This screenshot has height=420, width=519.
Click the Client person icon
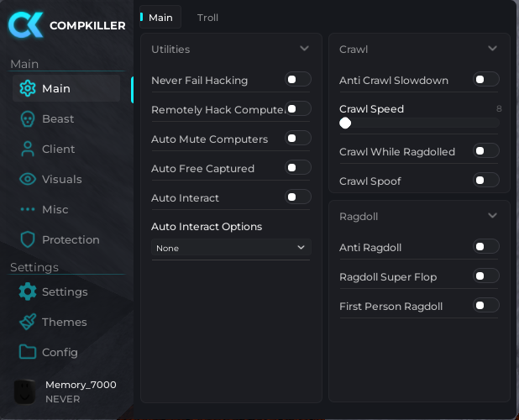tap(28, 150)
